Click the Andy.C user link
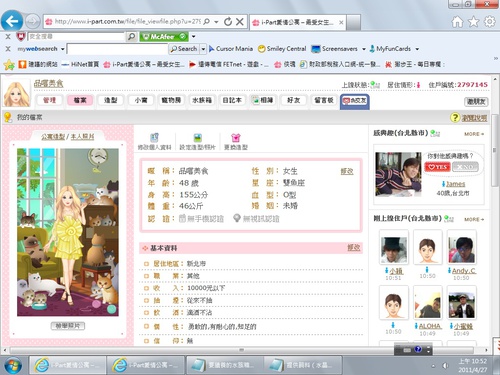 [x=463, y=271]
